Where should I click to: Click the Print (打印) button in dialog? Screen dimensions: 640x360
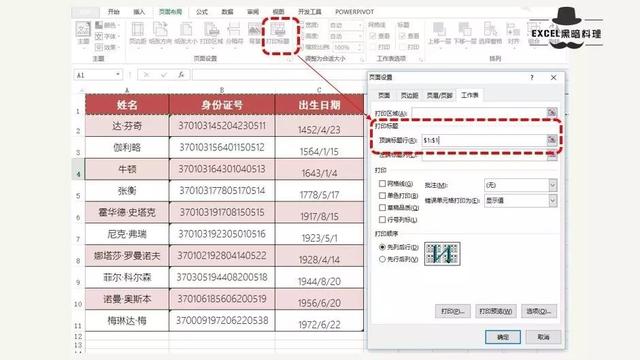pyautogui.click(x=453, y=311)
